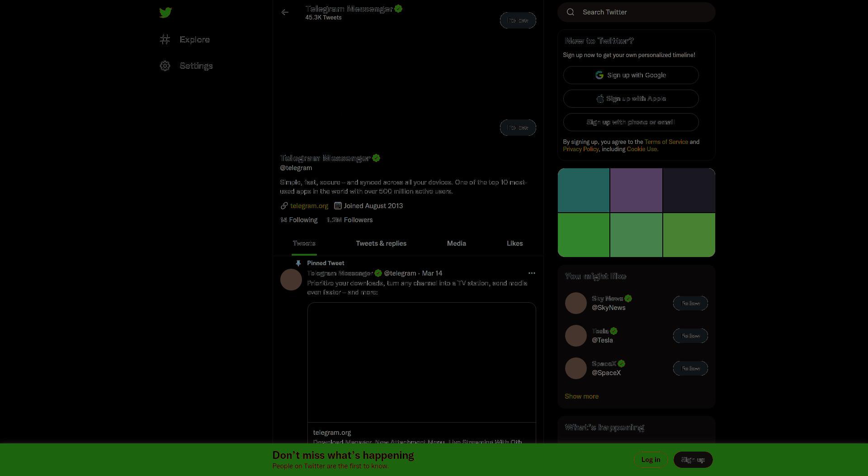The height and width of the screenshot is (476, 868).
Task: Open the Privacy Policy link
Action: (581, 149)
